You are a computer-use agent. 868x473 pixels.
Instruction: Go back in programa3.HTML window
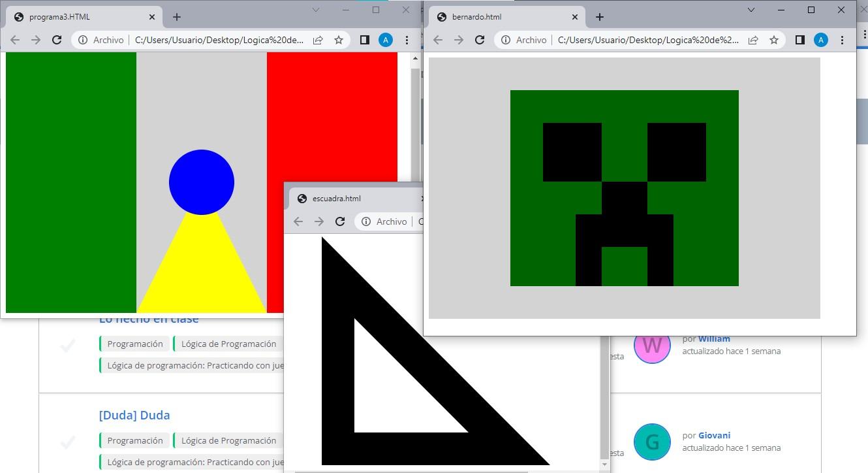point(15,40)
